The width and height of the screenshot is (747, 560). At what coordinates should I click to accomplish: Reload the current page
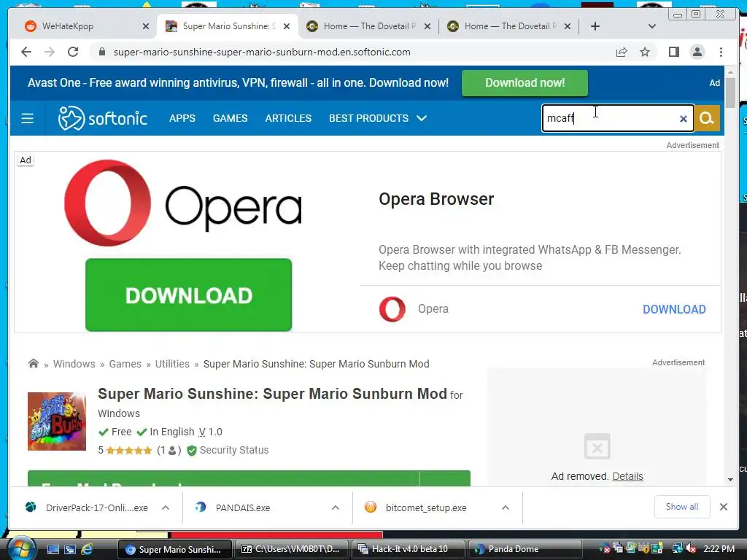click(x=73, y=52)
